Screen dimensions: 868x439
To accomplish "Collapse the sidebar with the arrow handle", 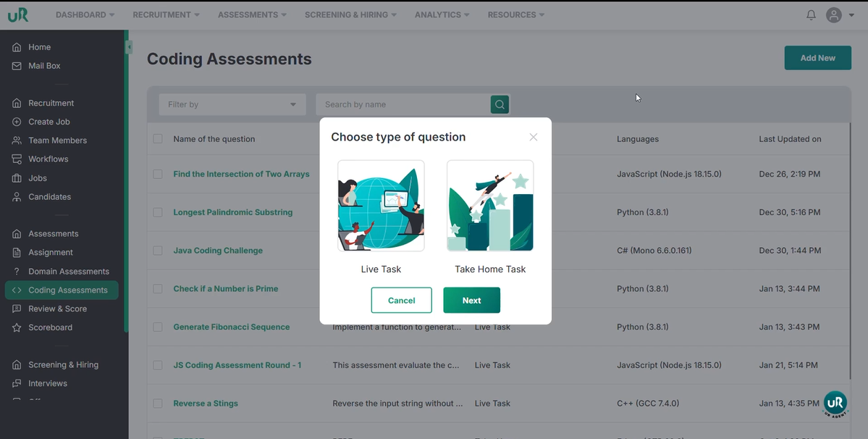I will [129, 47].
